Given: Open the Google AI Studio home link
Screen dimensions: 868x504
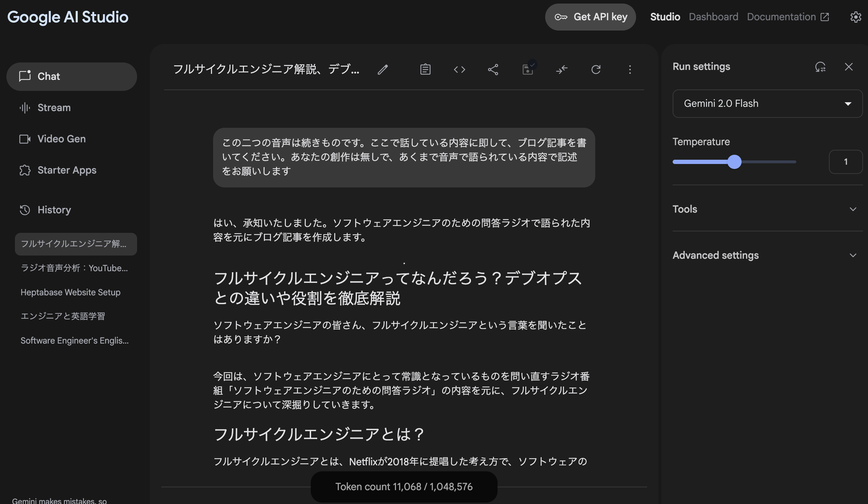Looking at the screenshot, I should pyautogui.click(x=68, y=17).
